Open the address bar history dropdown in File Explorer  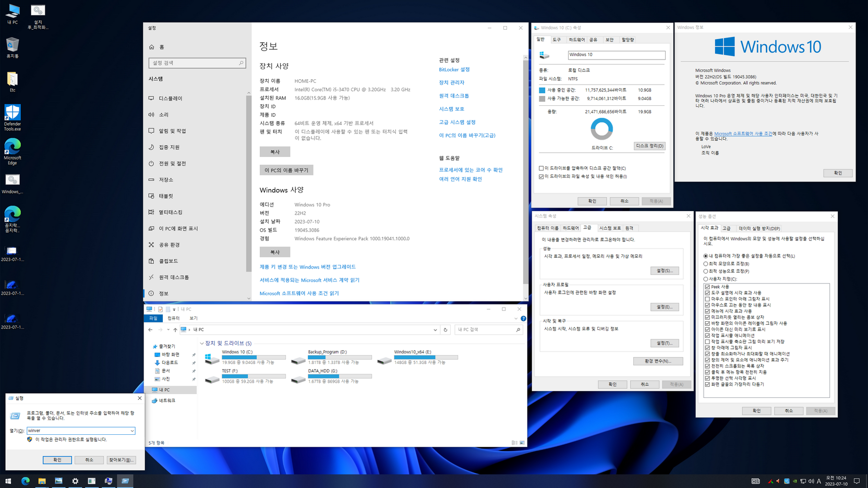point(435,330)
